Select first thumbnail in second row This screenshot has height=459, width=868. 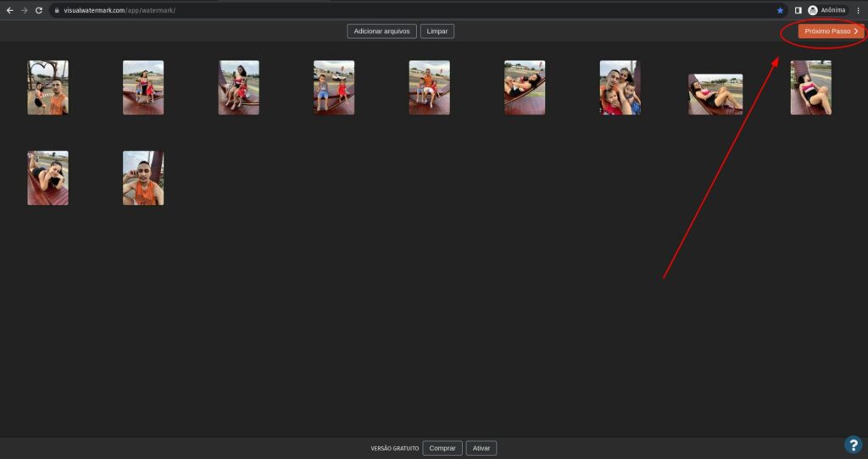tap(48, 178)
